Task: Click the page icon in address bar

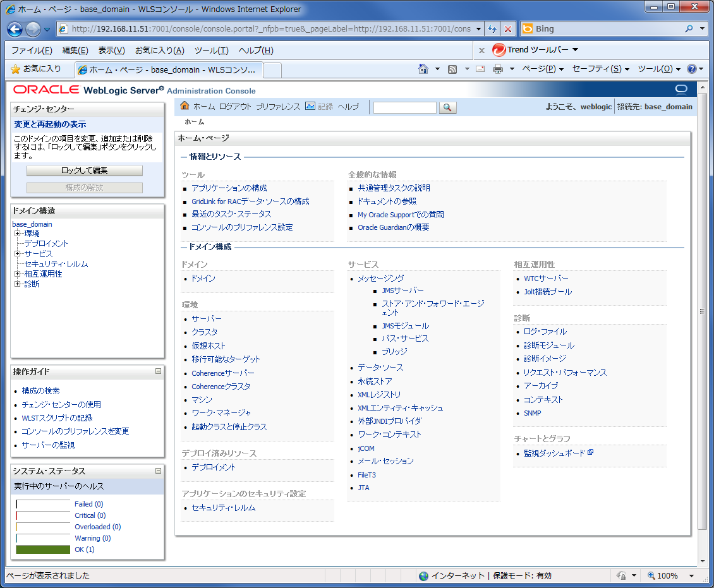Action: pyautogui.click(x=64, y=28)
